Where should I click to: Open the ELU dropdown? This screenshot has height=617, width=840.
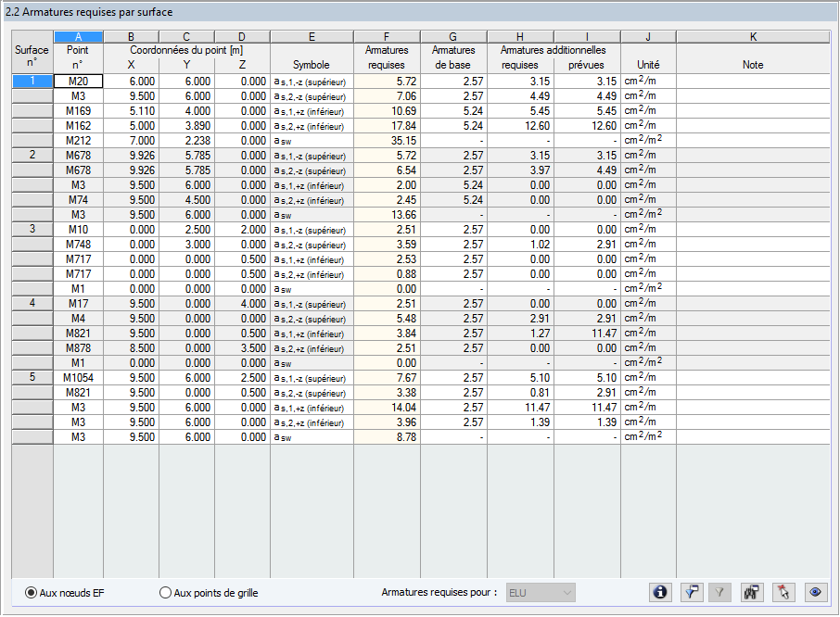point(541,593)
